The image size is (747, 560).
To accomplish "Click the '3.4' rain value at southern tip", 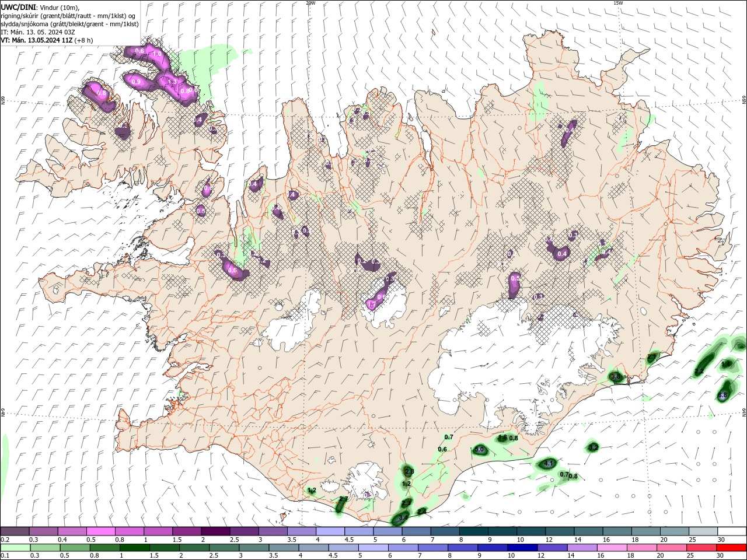I will coord(403,518).
